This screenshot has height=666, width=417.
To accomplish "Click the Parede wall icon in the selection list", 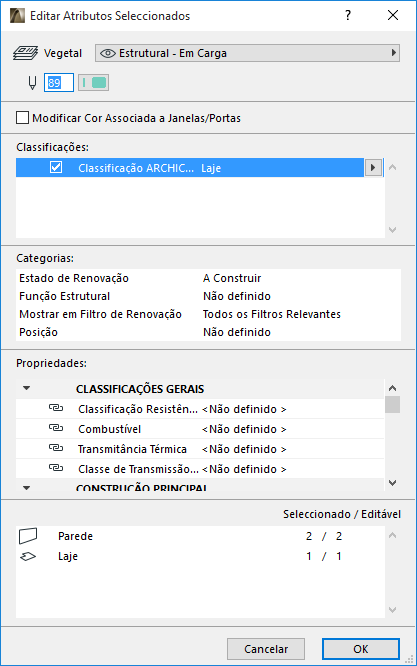I will tap(28, 536).
